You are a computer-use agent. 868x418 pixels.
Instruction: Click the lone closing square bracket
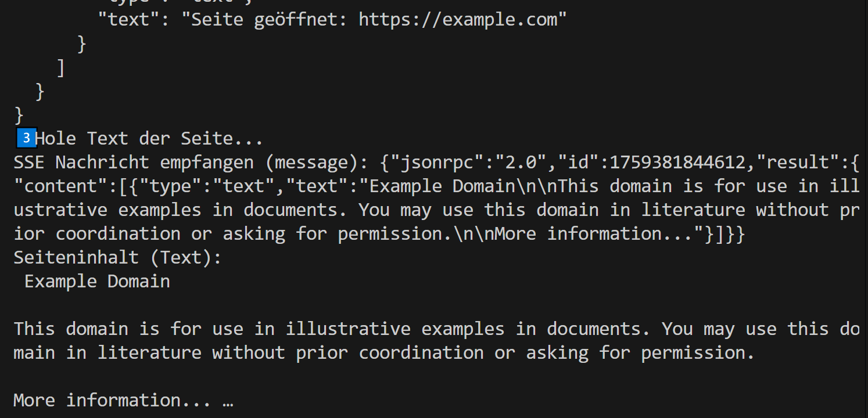[x=60, y=68]
